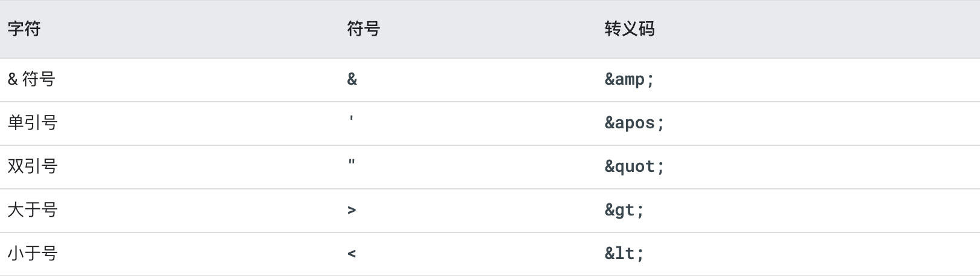This screenshot has height=276, width=980.
Task: Click the 转义码 column header
Action: click(630, 29)
